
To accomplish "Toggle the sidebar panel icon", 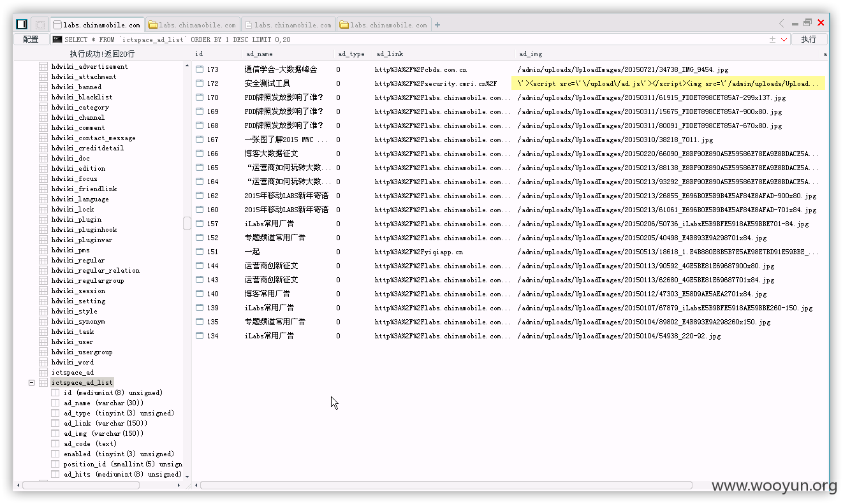I will pyautogui.click(x=22, y=24).
